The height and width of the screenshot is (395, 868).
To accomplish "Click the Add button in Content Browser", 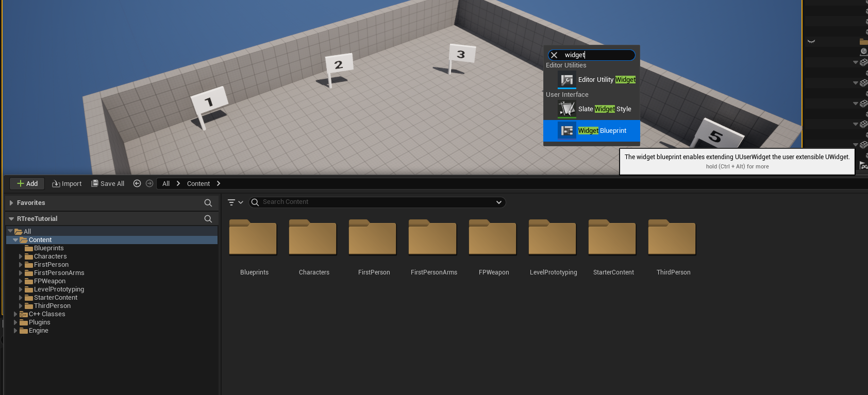I will click(x=27, y=183).
